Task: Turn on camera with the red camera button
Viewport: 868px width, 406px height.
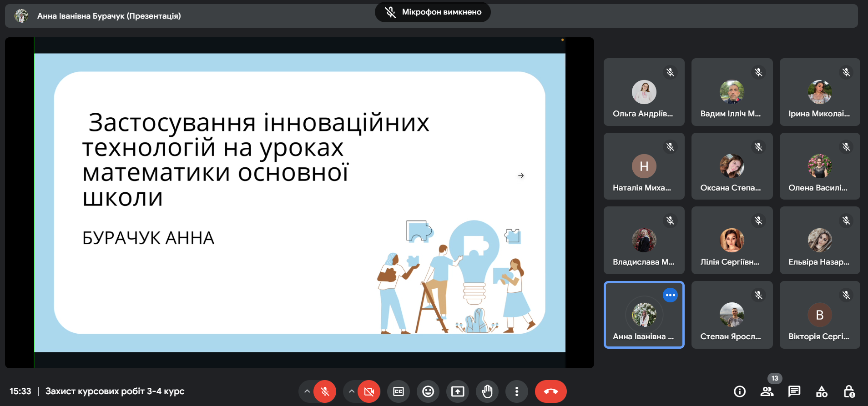Action: 369,391
